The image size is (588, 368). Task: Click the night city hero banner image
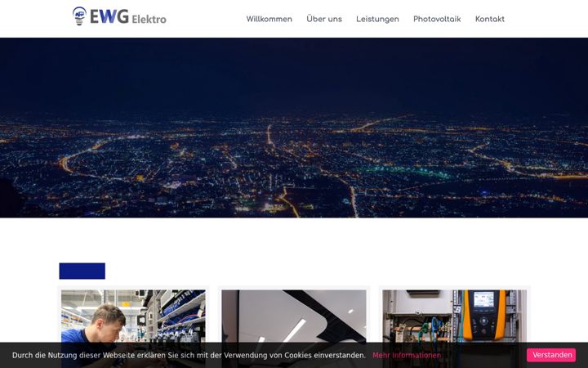point(294,128)
